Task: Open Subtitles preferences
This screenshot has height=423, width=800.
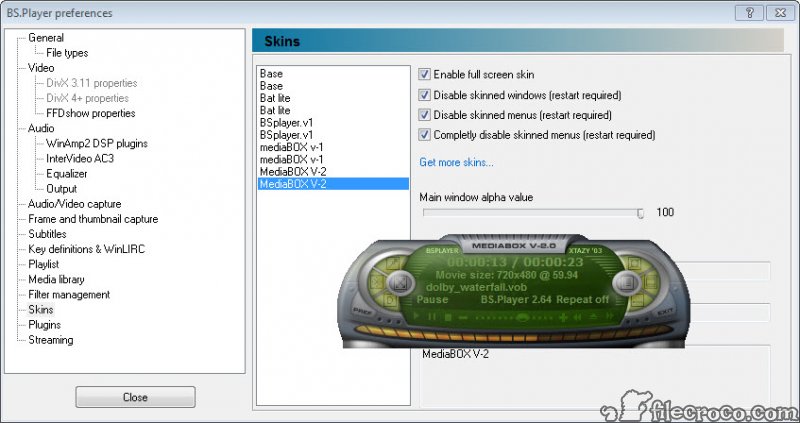Action: (x=47, y=234)
